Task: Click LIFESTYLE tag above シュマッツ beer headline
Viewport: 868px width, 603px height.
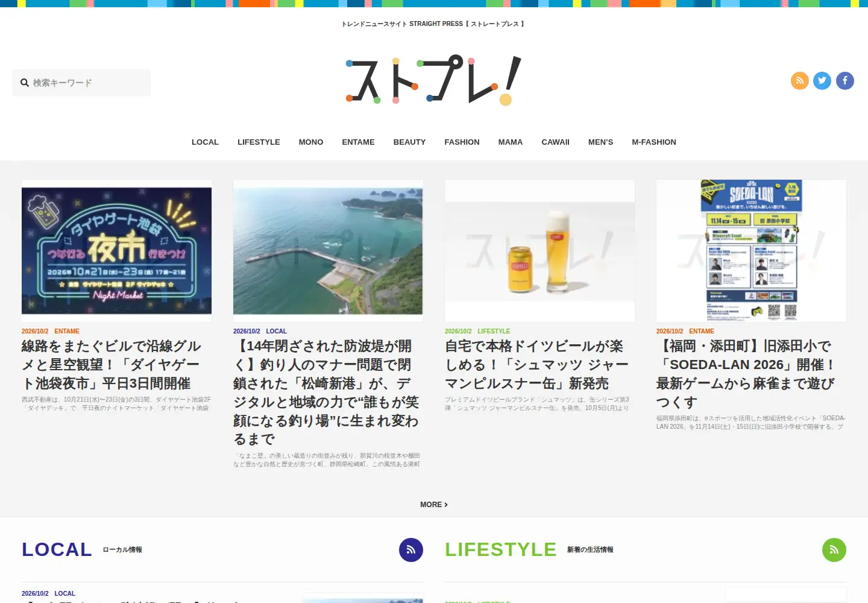Action: [494, 331]
